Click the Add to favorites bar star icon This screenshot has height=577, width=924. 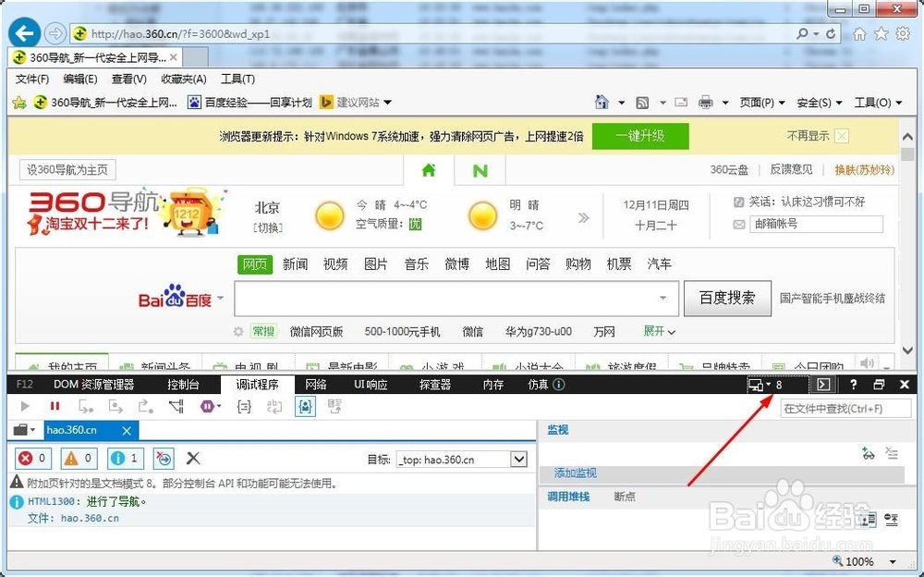click(19, 103)
